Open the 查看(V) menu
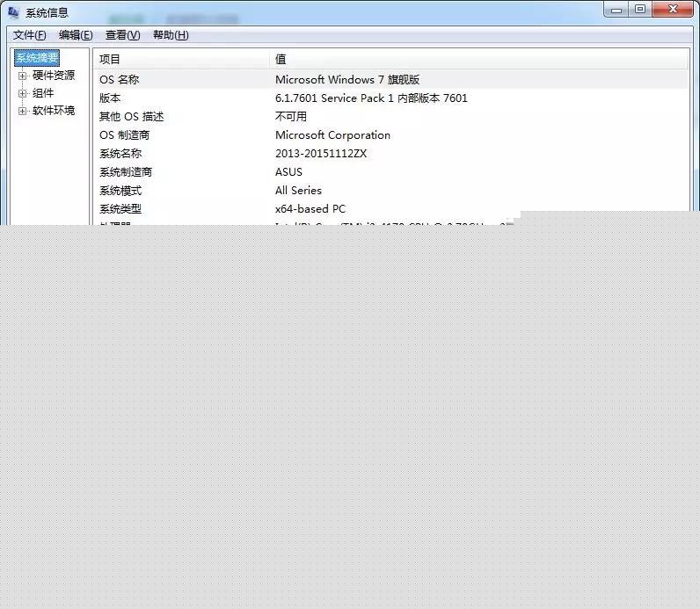Image resolution: width=700 pixels, height=609 pixels. click(x=123, y=35)
